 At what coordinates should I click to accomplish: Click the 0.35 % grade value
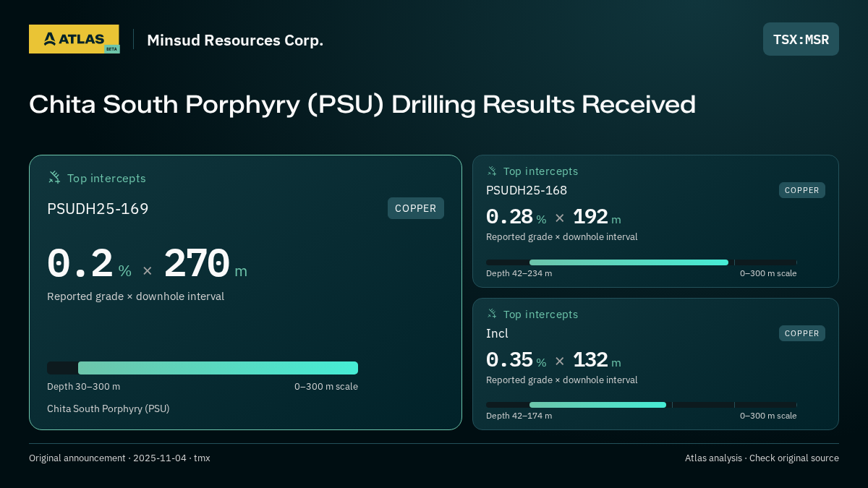click(x=516, y=360)
